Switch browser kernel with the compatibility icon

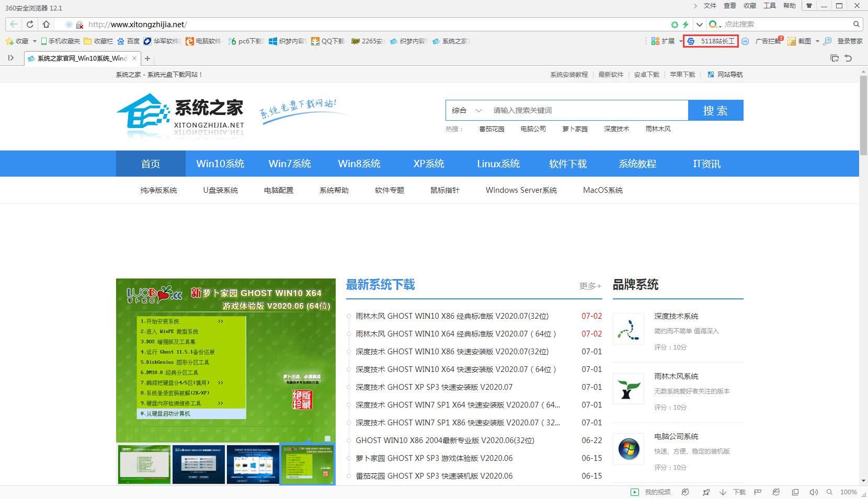point(775,492)
